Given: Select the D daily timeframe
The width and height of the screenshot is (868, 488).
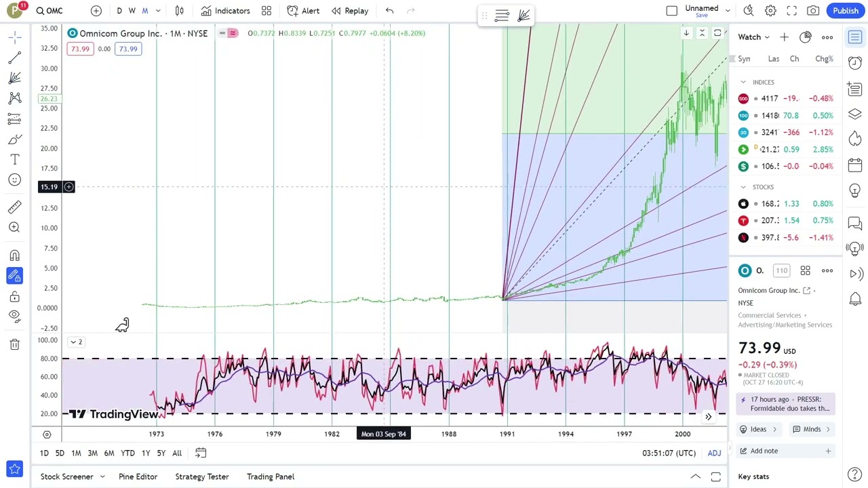Looking at the screenshot, I should tap(119, 11).
